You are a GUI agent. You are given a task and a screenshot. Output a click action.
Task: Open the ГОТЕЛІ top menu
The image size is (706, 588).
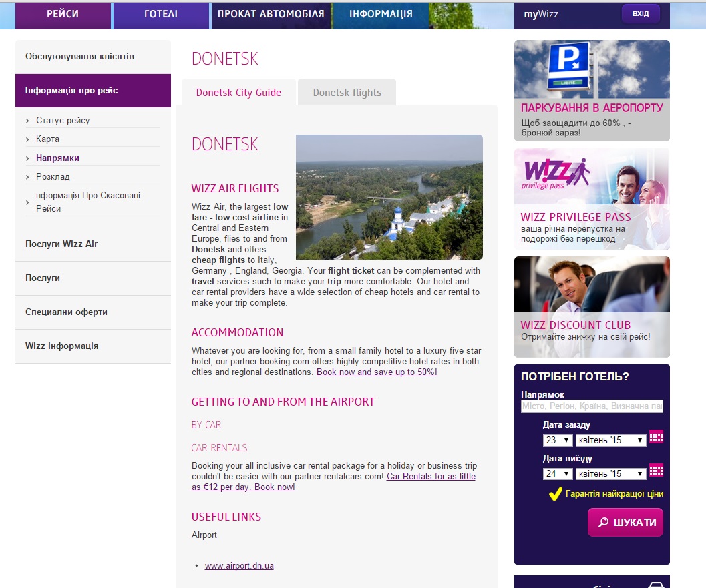(x=161, y=14)
